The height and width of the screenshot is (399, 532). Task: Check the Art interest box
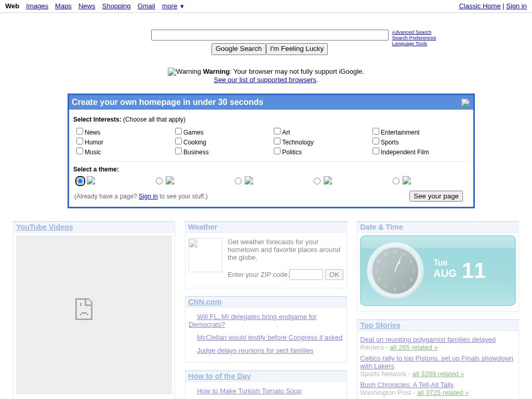(x=277, y=131)
